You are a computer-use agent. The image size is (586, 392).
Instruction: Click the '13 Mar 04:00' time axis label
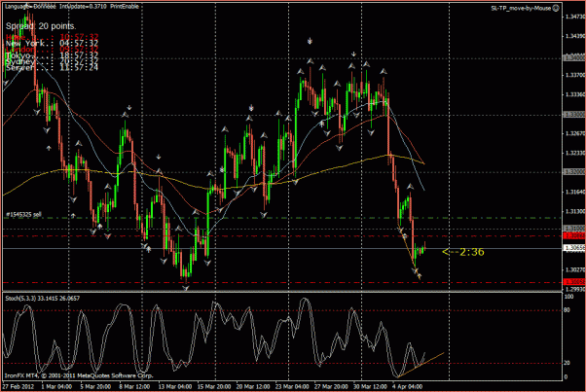175,386
